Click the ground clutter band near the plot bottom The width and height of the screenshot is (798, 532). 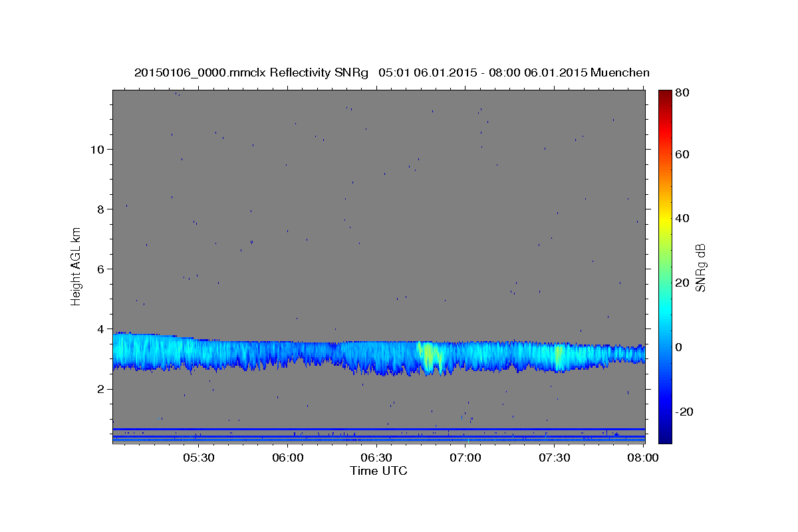coord(378,435)
